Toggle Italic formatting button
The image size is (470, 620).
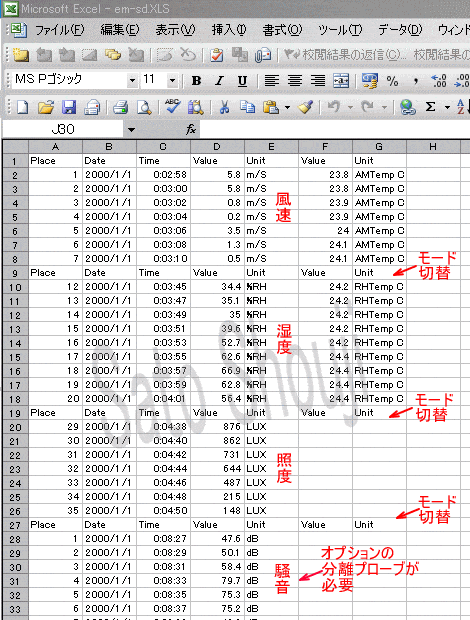pyautogui.click(x=219, y=81)
